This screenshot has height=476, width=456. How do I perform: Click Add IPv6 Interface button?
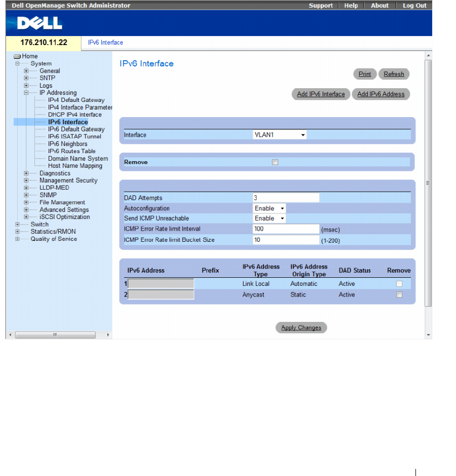pyautogui.click(x=321, y=94)
